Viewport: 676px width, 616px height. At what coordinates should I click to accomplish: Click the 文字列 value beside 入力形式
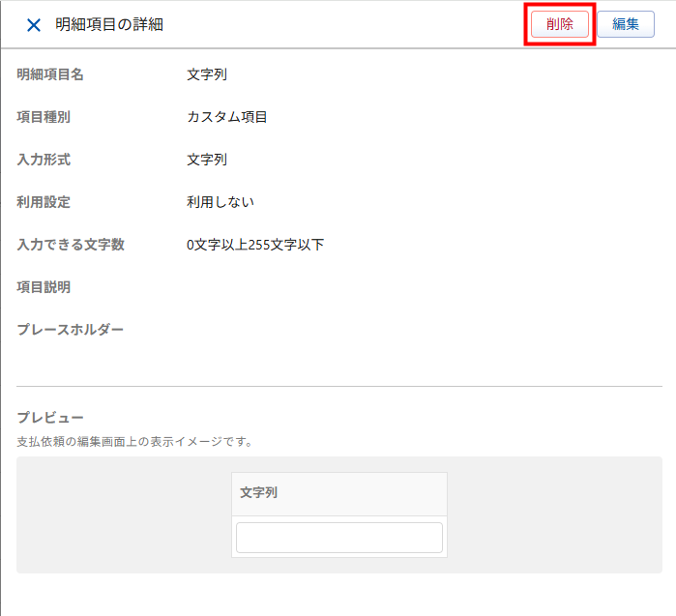click(x=207, y=160)
